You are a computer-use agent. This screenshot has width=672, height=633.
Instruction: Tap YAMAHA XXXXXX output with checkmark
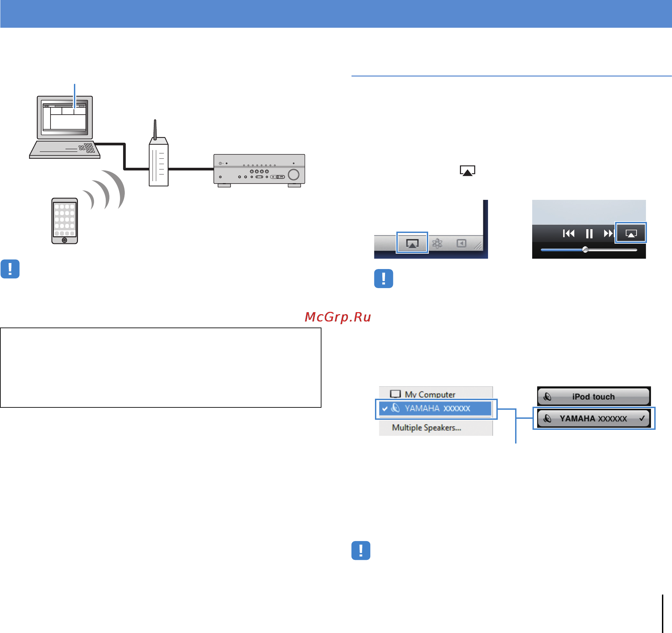pos(594,418)
